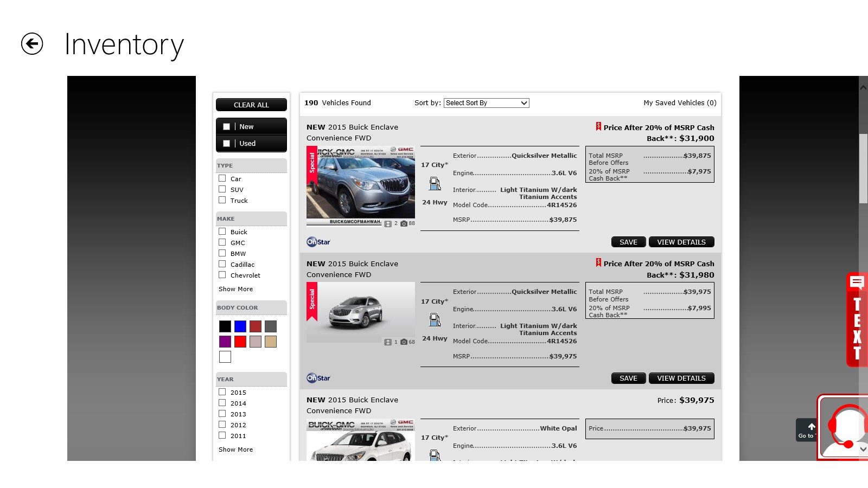Image resolution: width=868 pixels, height=488 pixels.
Task: Pick the bright red body color swatch
Action: 240,342
